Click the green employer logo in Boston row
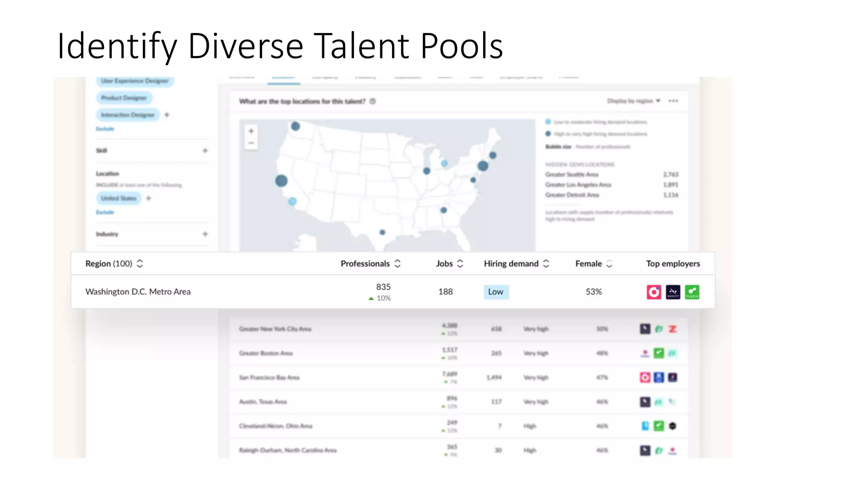This screenshot has height=488, width=868. (x=659, y=353)
